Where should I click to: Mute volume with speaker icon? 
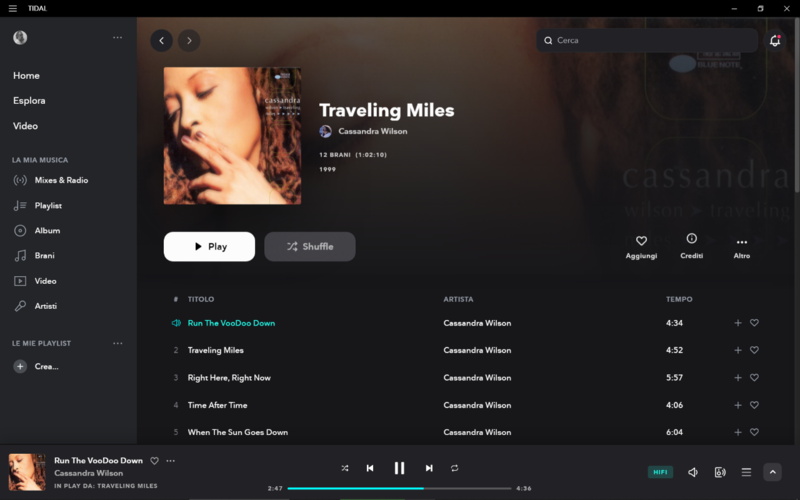692,472
